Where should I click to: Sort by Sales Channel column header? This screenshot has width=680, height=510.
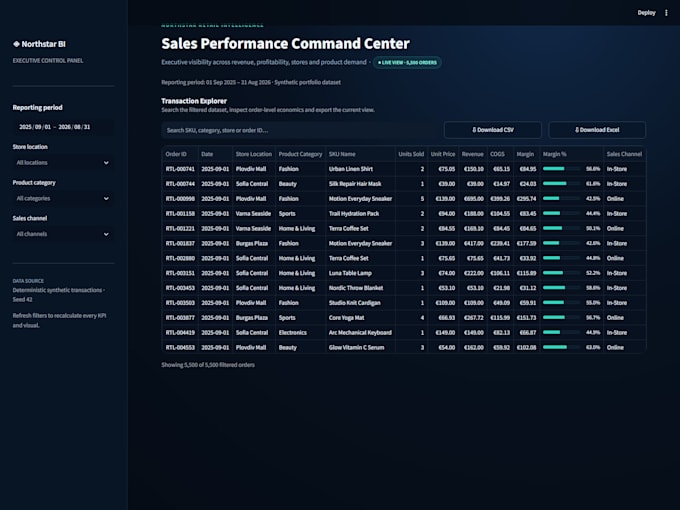(x=624, y=154)
